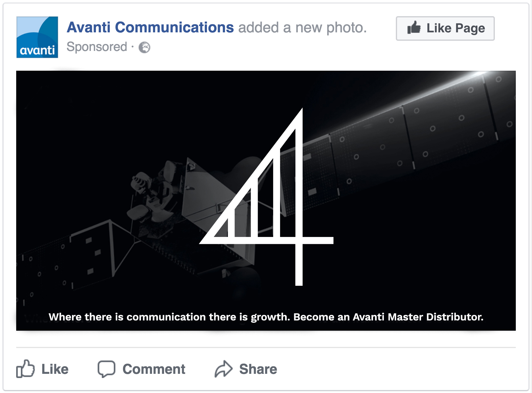Click the Like text under the post
532x393 pixels.
(x=55, y=369)
